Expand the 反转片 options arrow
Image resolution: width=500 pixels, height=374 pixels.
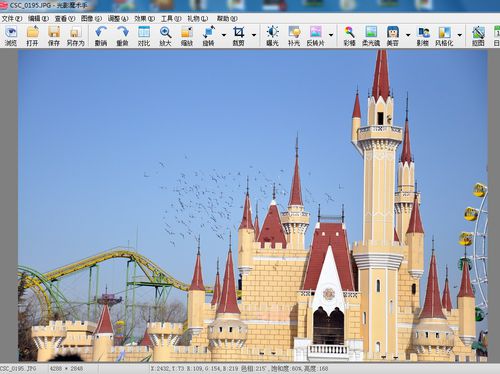[x=331, y=35]
